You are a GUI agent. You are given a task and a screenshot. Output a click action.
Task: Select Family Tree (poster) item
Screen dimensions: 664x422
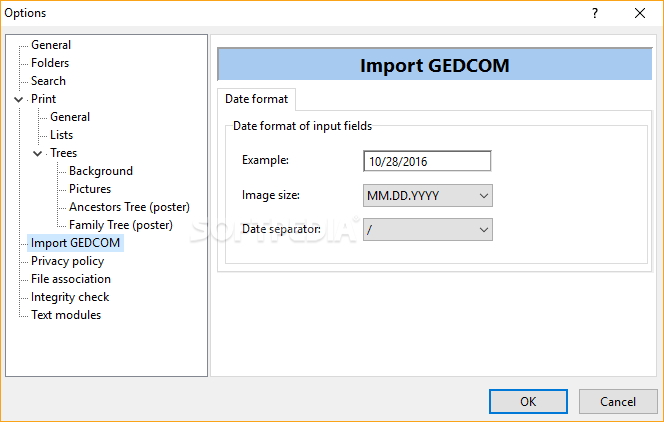coord(120,225)
